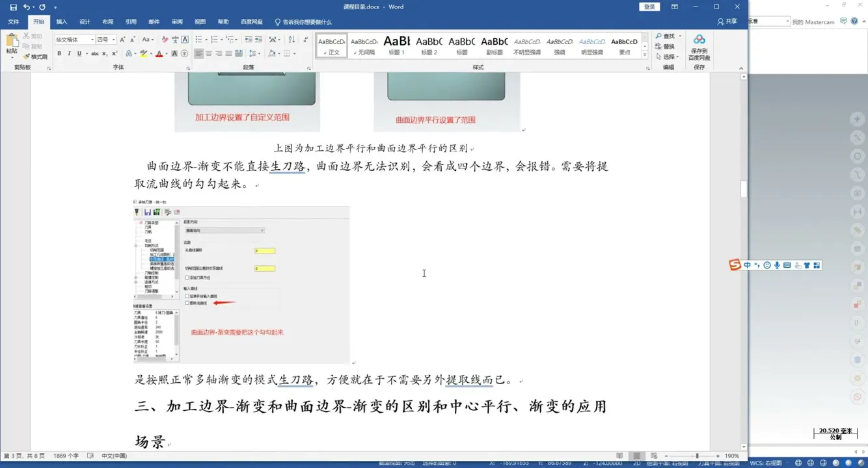Open the line spacing dropdown

[254, 53]
